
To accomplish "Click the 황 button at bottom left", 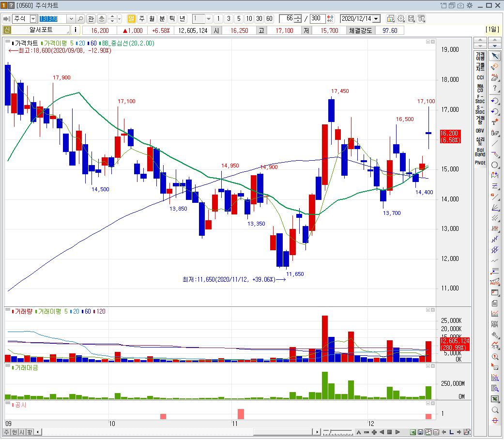I will [x=30, y=432].
